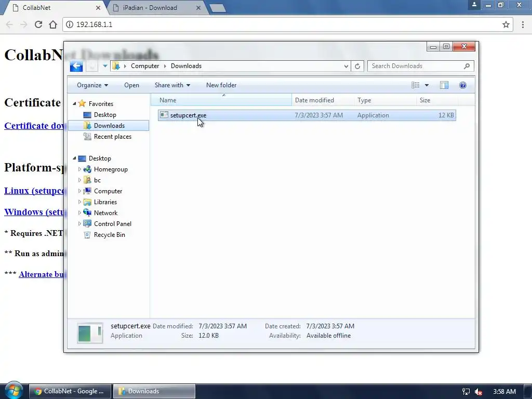Click the Network icon in tree
The width and height of the screenshot is (532, 399).
[x=87, y=212]
